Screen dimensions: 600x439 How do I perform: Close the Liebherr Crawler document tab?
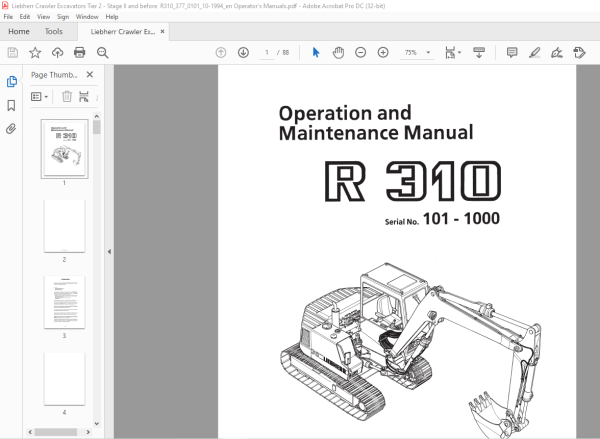[163, 31]
